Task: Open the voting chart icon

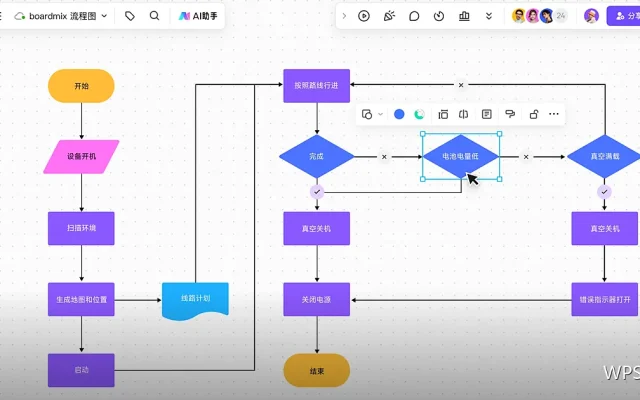Action: [464, 16]
